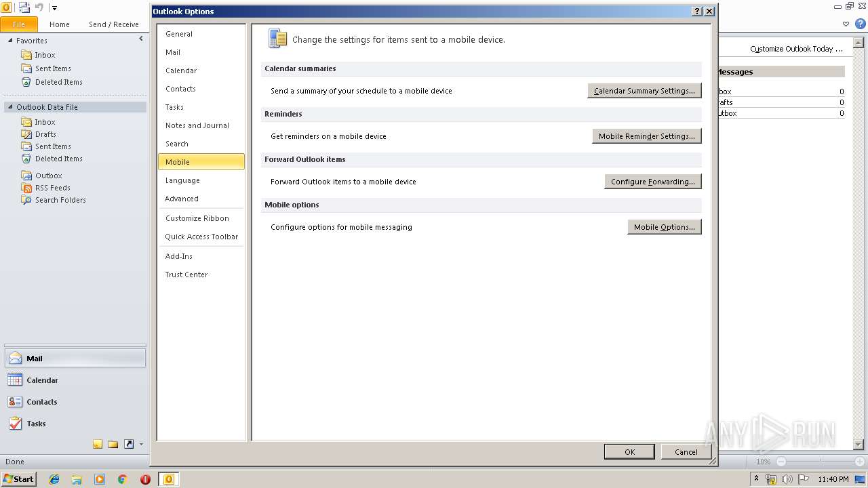
Task: Select Mail in Outlook Options
Action: click(x=201, y=52)
